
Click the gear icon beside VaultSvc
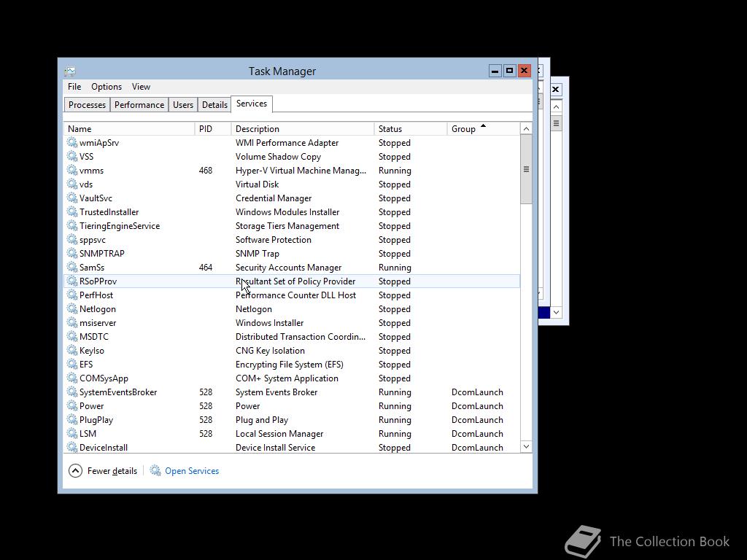coord(72,198)
